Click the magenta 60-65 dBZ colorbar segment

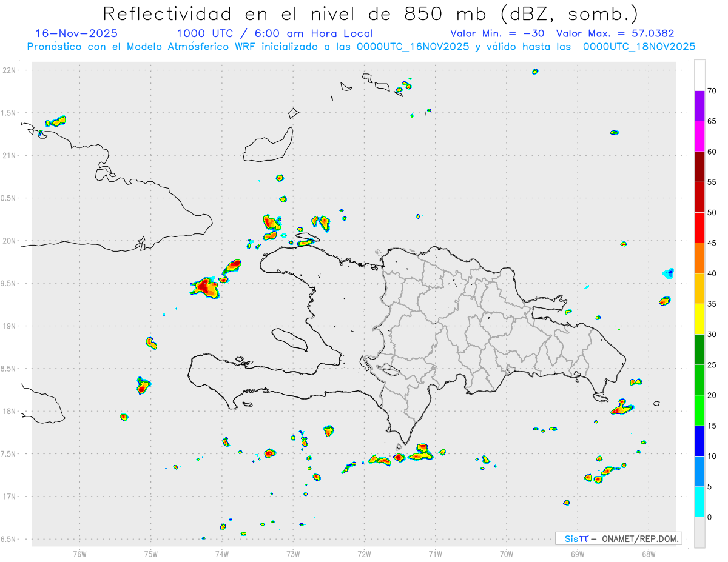tap(699, 136)
